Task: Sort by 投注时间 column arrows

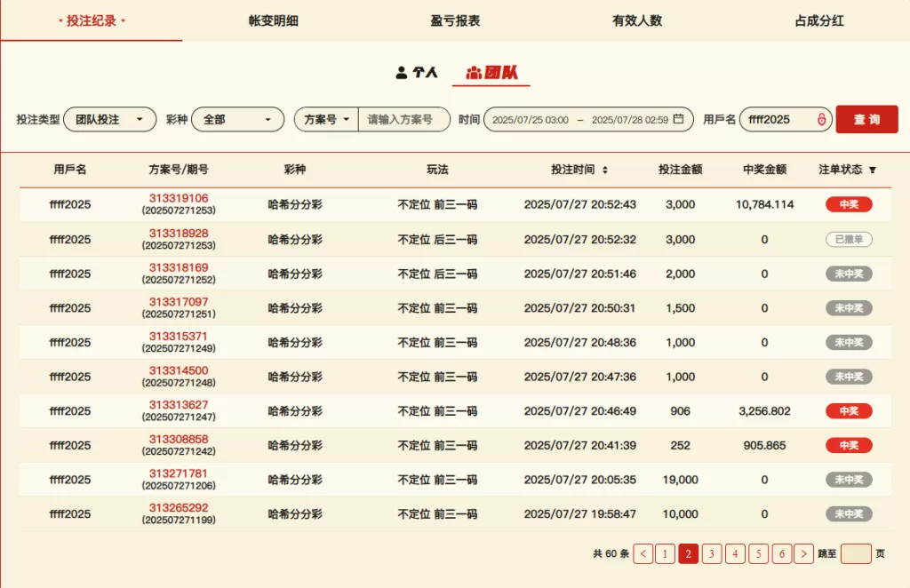Action: pos(604,170)
